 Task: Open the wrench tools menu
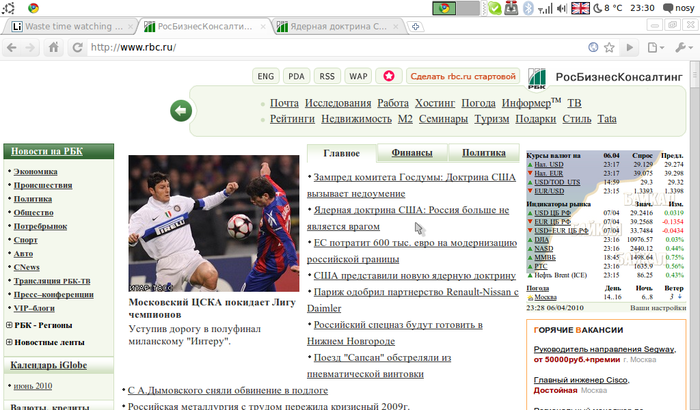click(x=683, y=47)
